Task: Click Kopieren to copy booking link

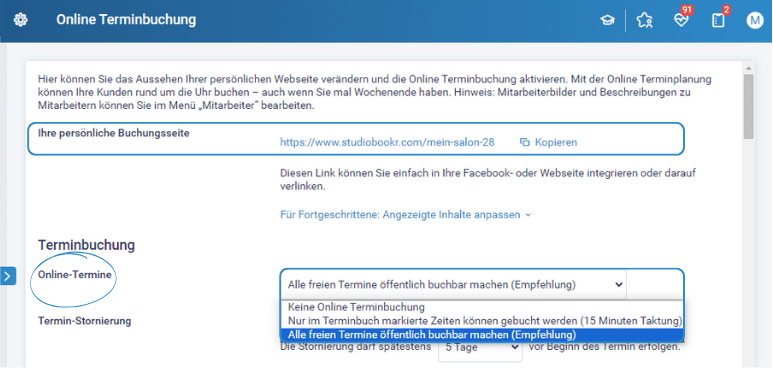Action: [x=549, y=143]
